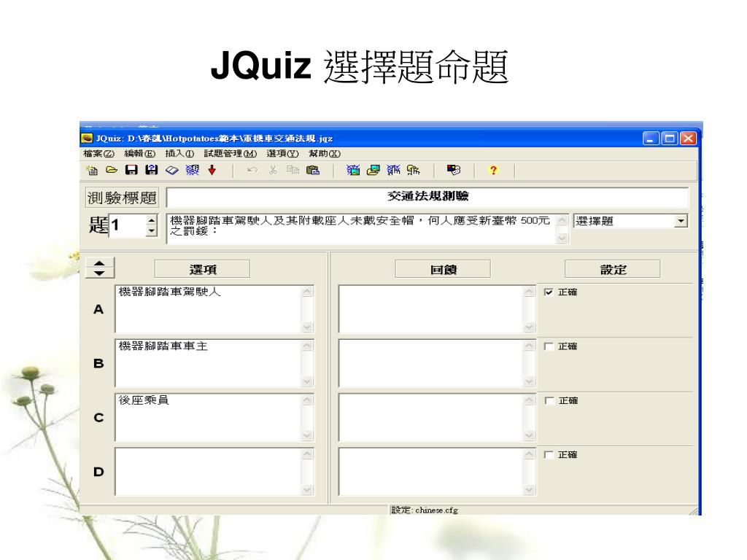Open the 檔案(Z) menu
Viewport: 747px width, 560px height.
point(99,153)
